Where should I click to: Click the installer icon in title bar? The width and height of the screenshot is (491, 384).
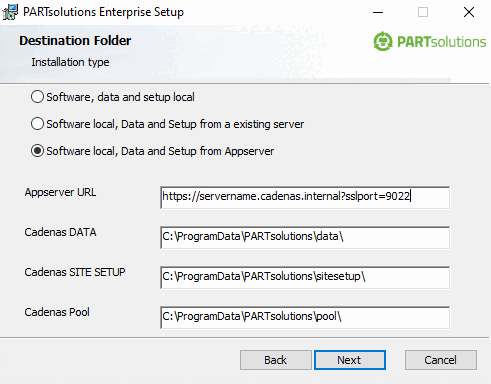(x=10, y=12)
